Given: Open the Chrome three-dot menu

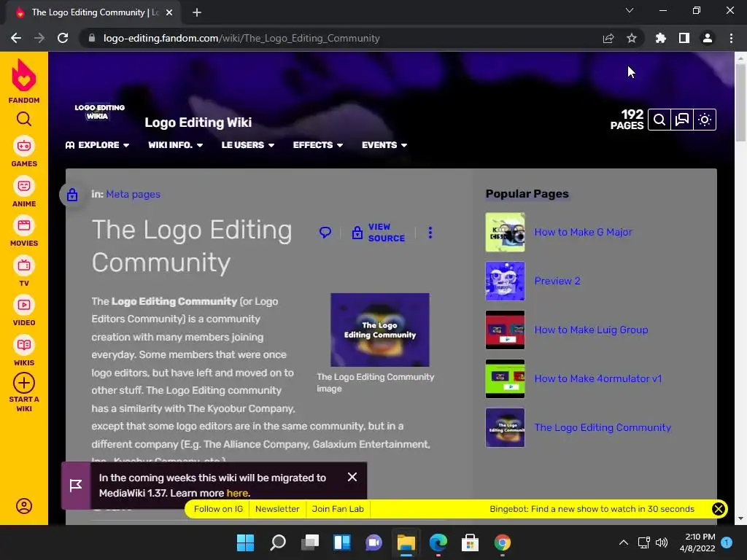Looking at the screenshot, I should click(731, 38).
